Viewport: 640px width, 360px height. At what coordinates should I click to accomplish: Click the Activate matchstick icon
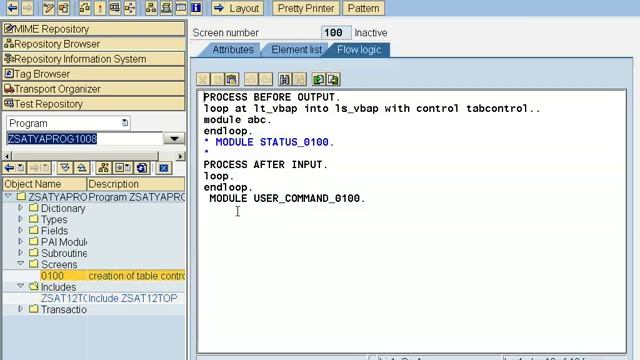[100, 7]
